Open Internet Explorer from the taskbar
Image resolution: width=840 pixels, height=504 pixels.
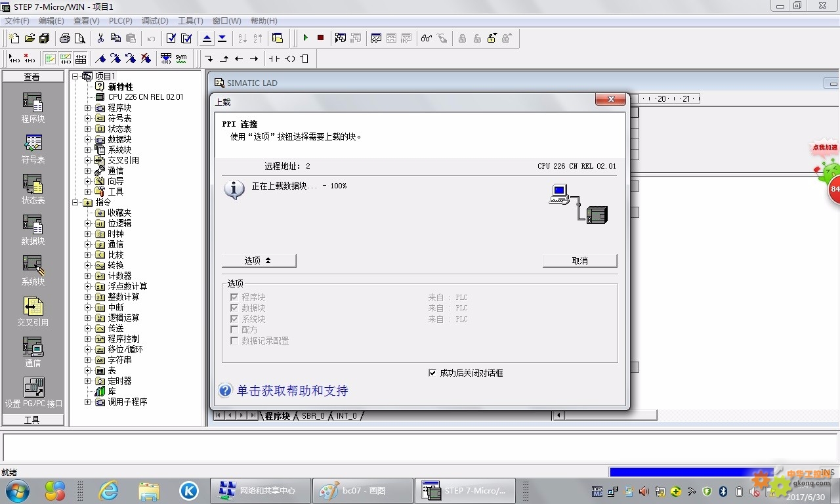click(x=108, y=490)
